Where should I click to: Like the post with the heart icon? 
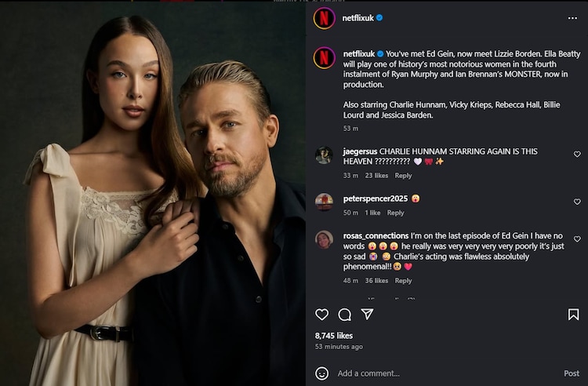[x=321, y=315]
